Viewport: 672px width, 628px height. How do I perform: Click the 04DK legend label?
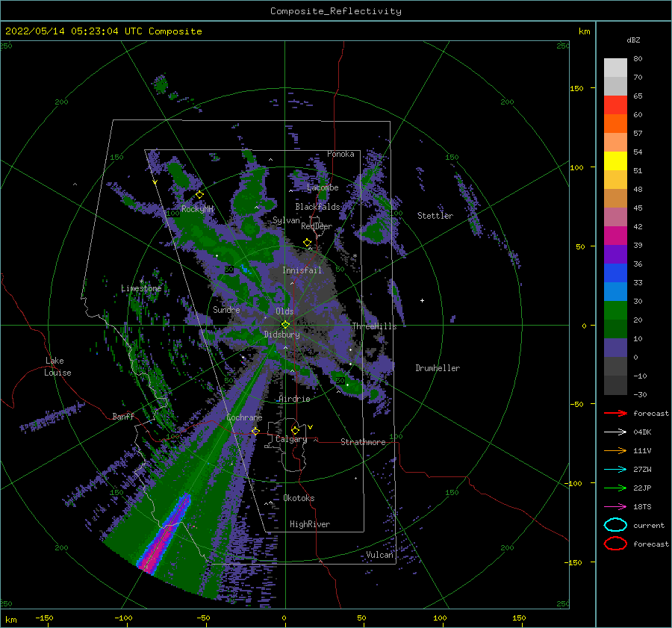(x=642, y=432)
